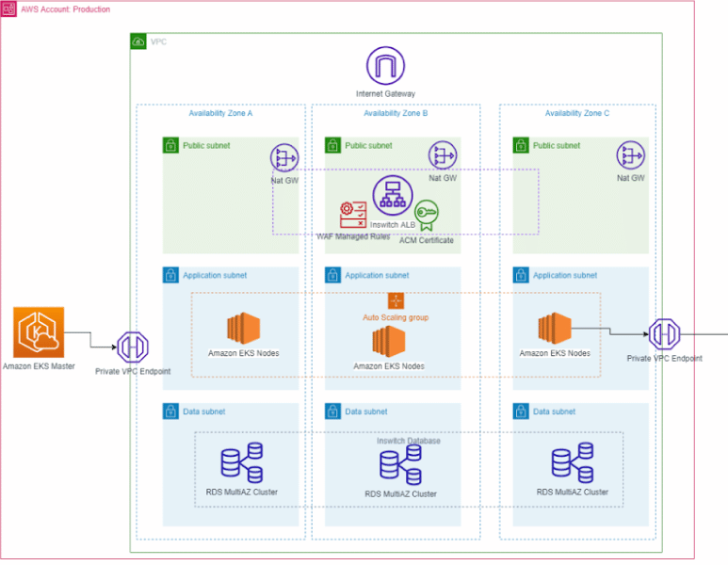Click Data subnet label in Zone C
The image size is (728, 565).
554,412
